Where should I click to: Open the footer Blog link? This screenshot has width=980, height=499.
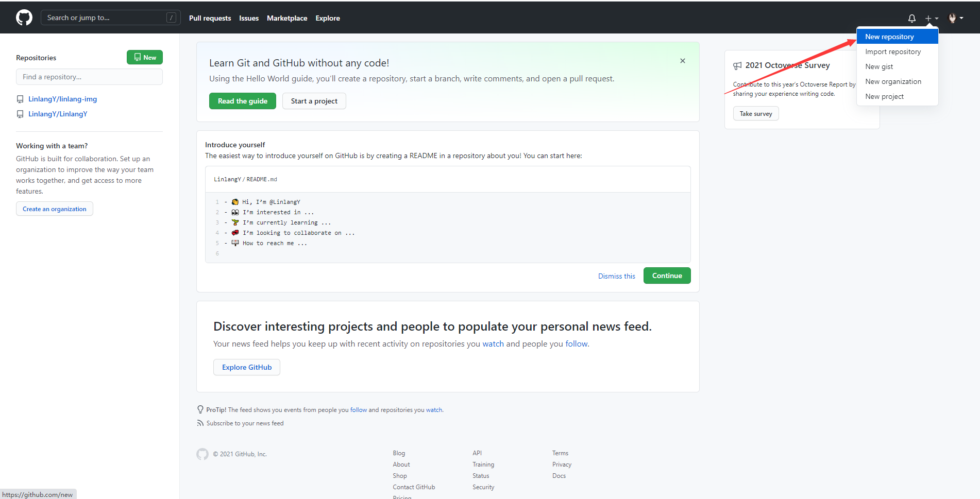(x=399, y=453)
